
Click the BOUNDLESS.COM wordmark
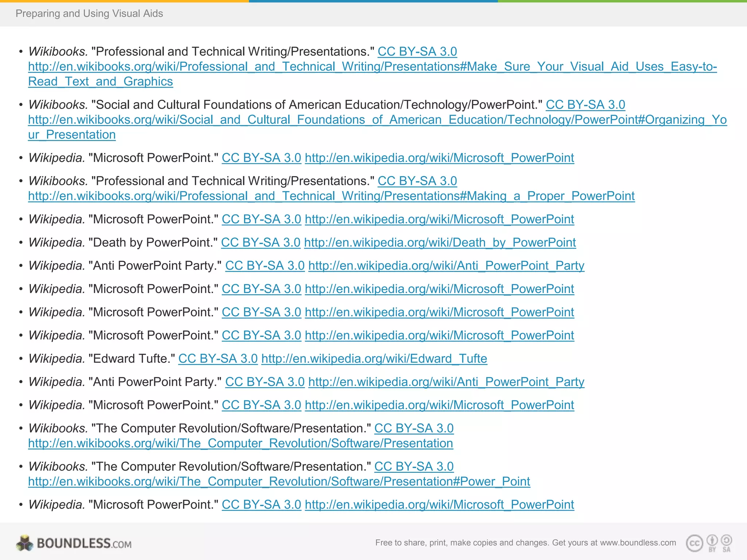click(84, 544)
